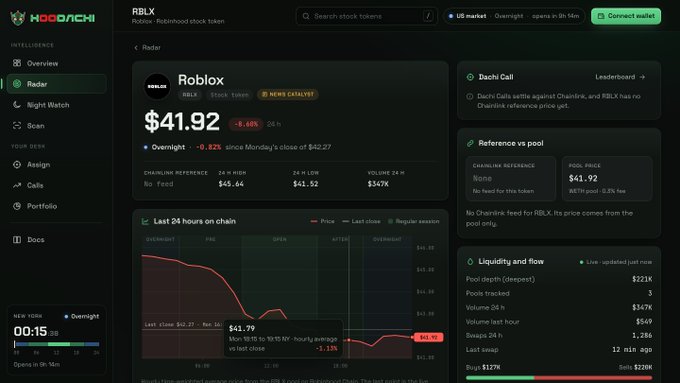Click the wallet icon in Connect wallet
This screenshot has height=383, width=680.
(x=601, y=16)
